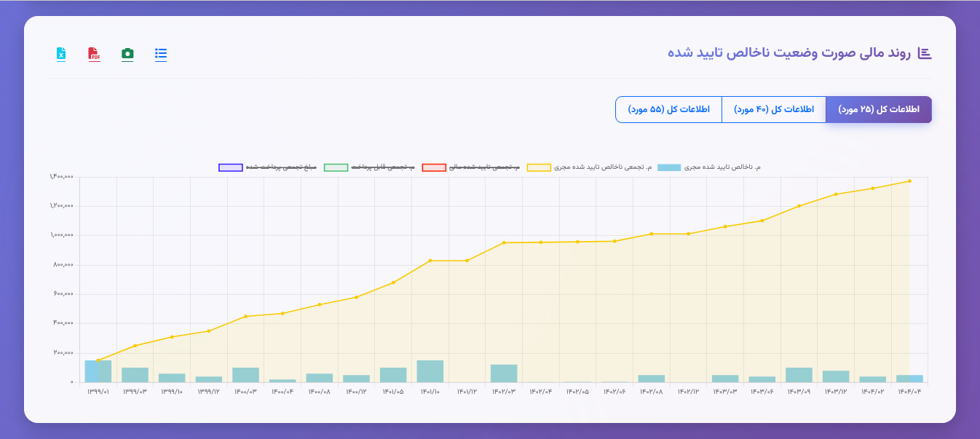
Task: Click the x-axis label ۱۴۰۴/۰۲
Action: click(873, 392)
